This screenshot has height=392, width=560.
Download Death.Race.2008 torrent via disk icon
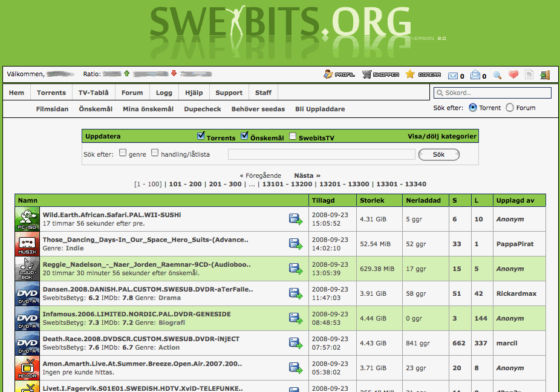pos(295,343)
